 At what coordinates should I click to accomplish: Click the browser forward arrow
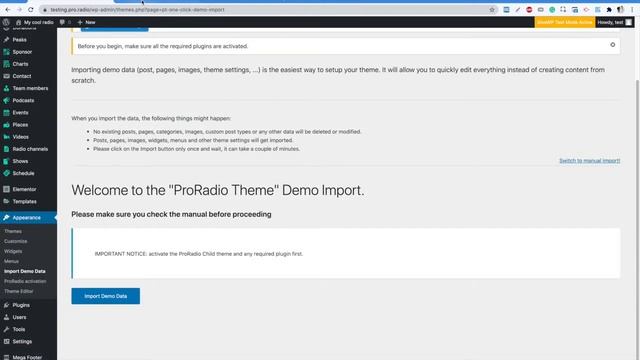tap(19, 9)
